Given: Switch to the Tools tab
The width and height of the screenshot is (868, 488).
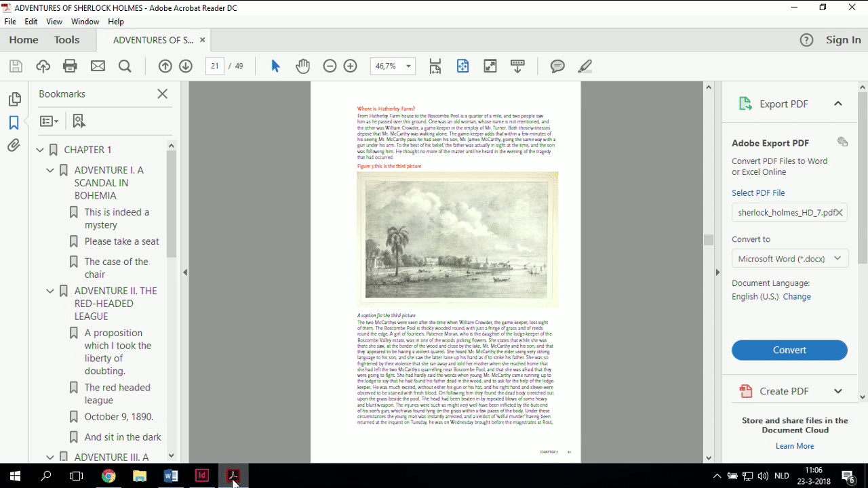Looking at the screenshot, I should coord(67,40).
